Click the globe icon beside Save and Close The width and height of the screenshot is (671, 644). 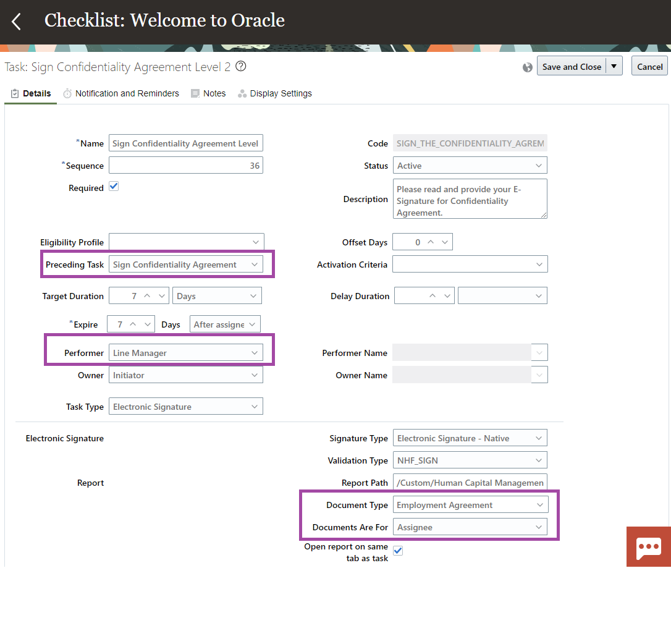click(x=527, y=67)
